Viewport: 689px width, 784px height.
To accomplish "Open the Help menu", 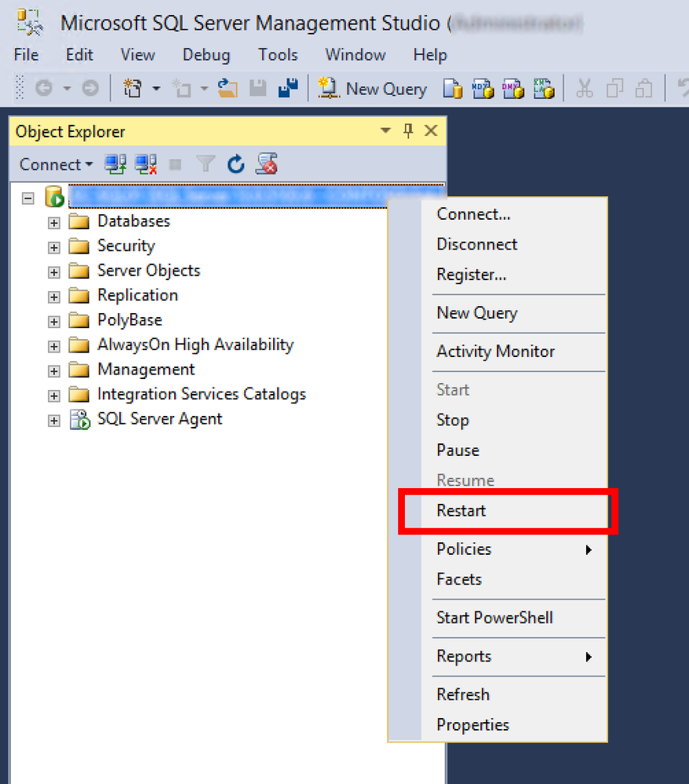I will point(430,54).
